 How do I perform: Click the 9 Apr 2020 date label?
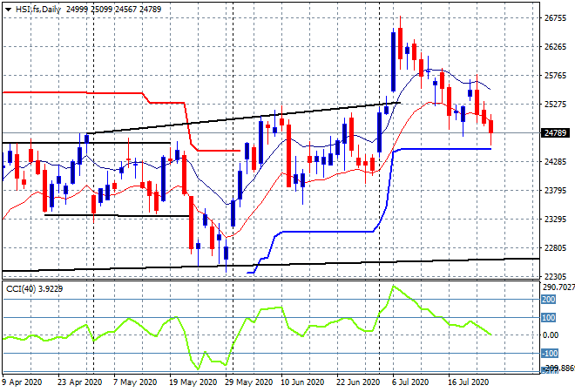22,382
